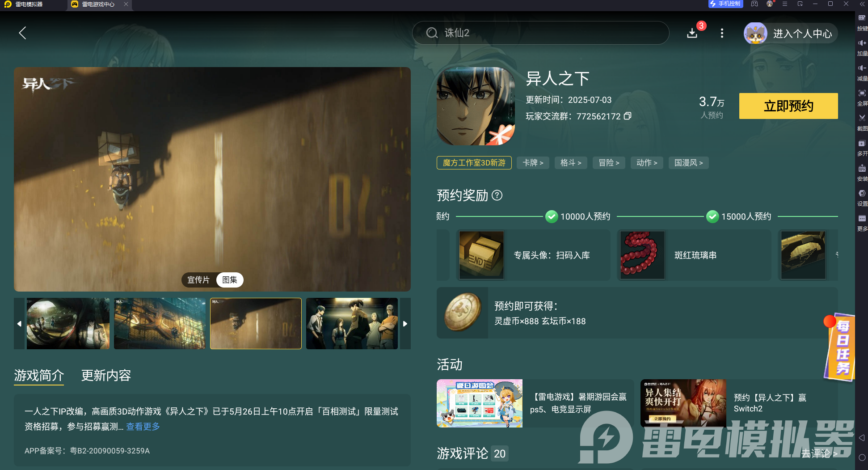The width and height of the screenshot is (868, 470).
Task: Click the large gallery preview image
Action: click(x=212, y=179)
